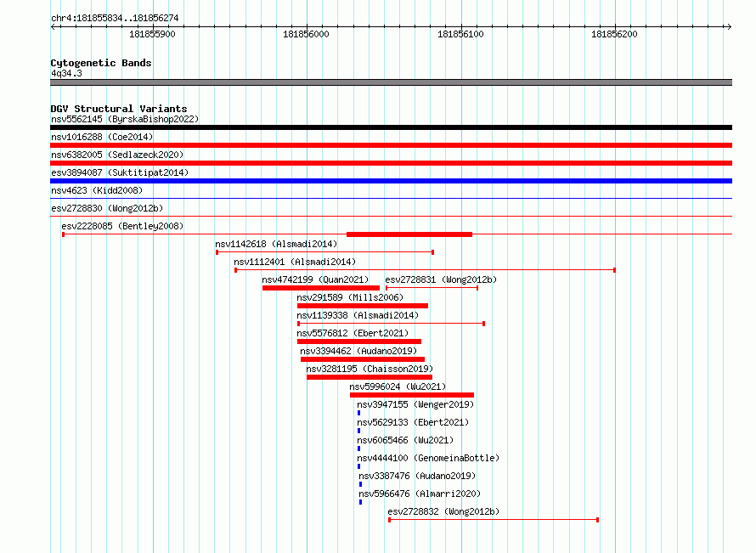Open nsv5996024 (Wu2021) label

coord(398,387)
